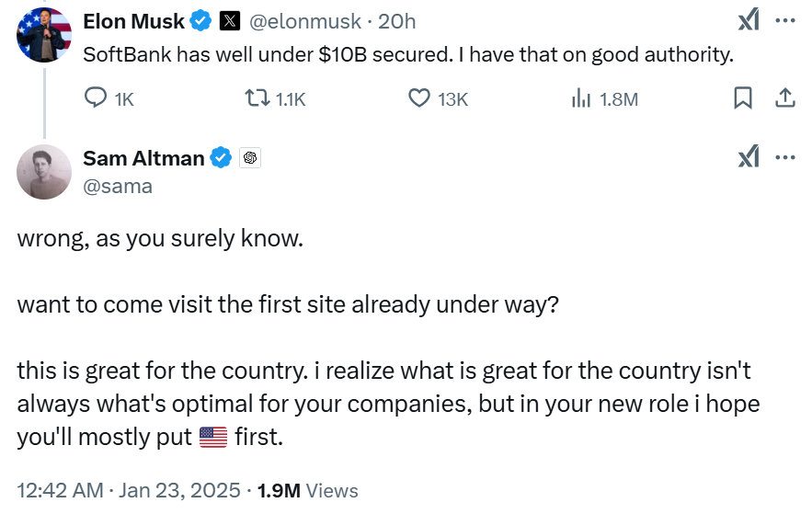Click the 12:42 AM Jan 23 timestamp

pos(129,490)
